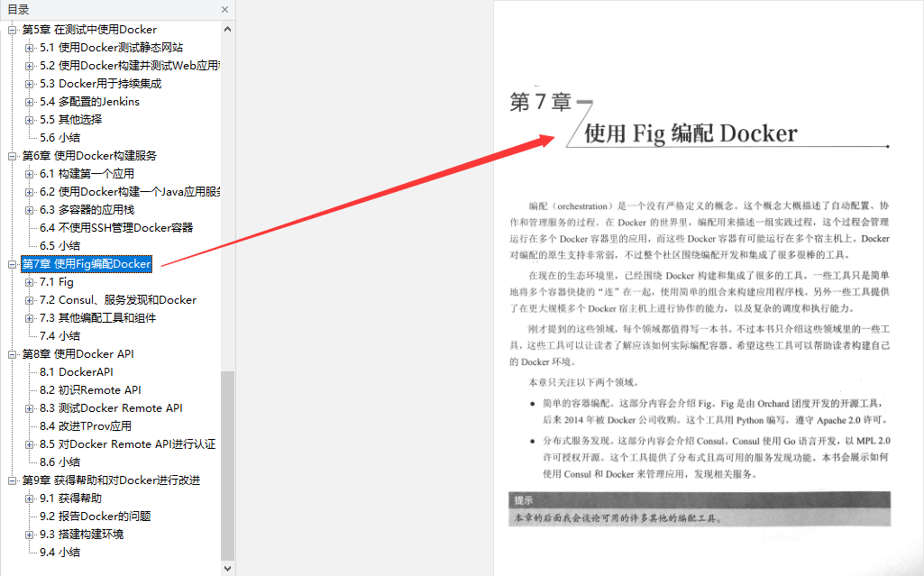Open bookmark 8.2 初识Remote API
The image size is (924, 576).
pyautogui.click(x=90, y=390)
